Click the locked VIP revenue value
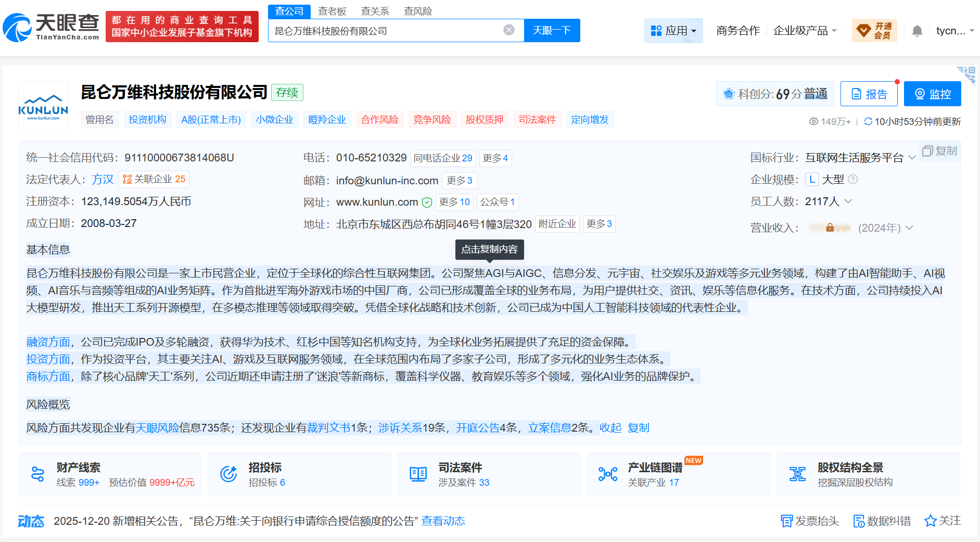 click(x=831, y=228)
